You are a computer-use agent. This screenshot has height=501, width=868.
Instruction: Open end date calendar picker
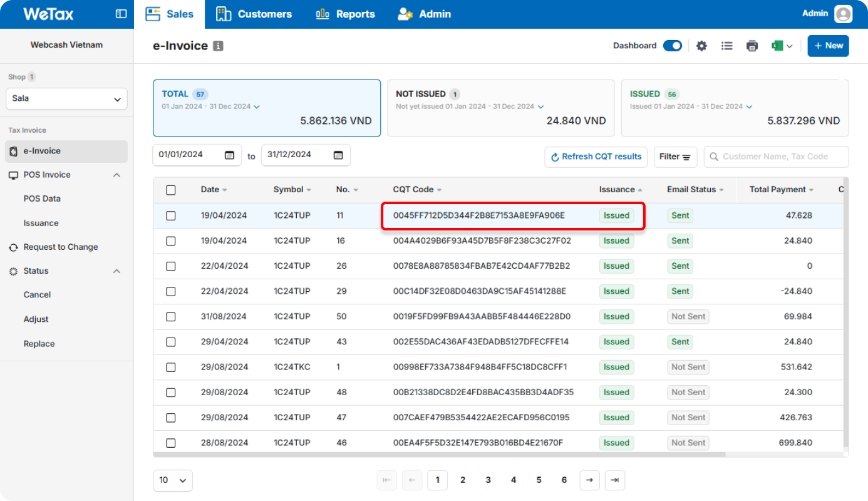338,155
